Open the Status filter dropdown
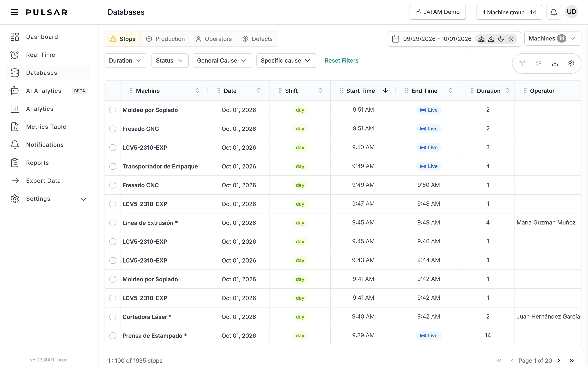Image resolution: width=588 pixels, height=368 pixels. (x=170, y=61)
